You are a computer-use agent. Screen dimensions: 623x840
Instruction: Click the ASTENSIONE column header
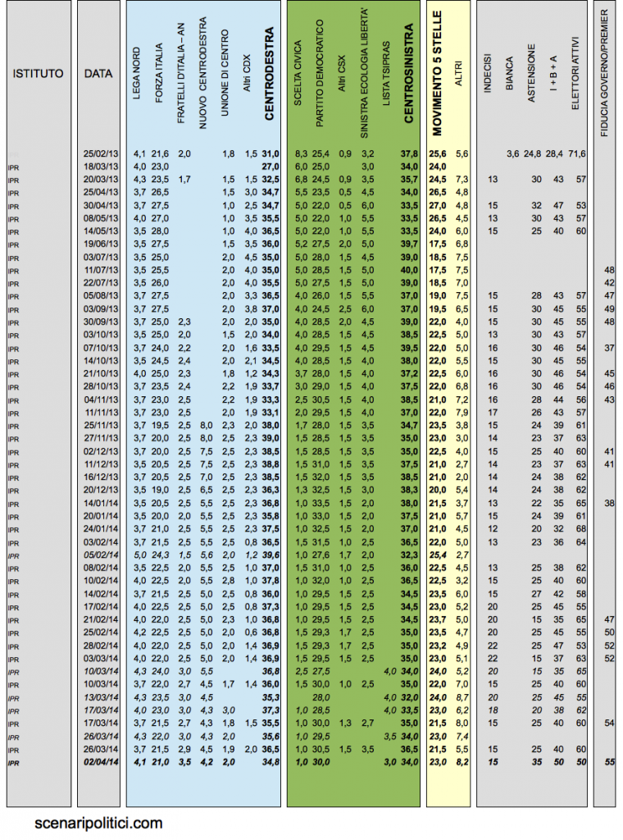coord(531,73)
